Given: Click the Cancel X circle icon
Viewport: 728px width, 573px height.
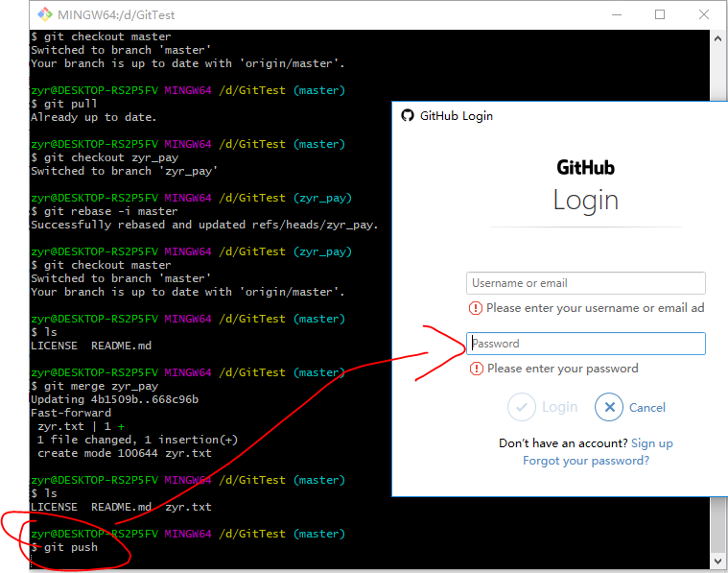Looking at the screenshot, I should 609,407.
